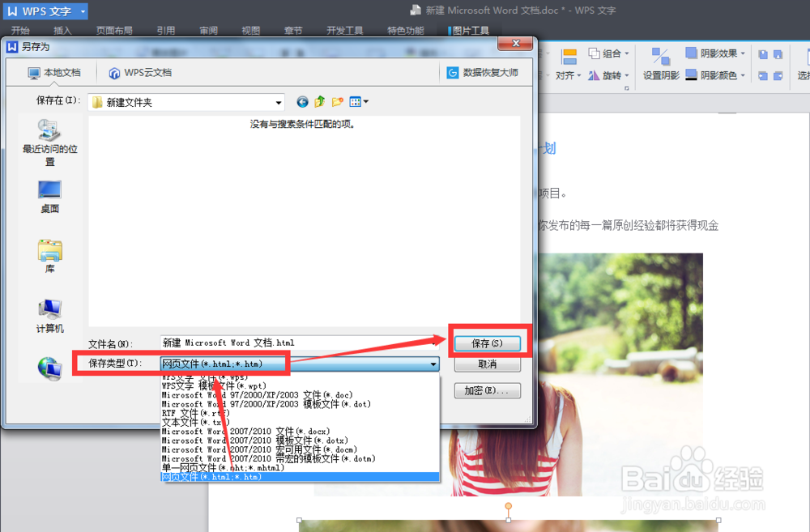
Task: Open the 对齐 align dropdown in ribbon
Action: click(x=569, y=66)
